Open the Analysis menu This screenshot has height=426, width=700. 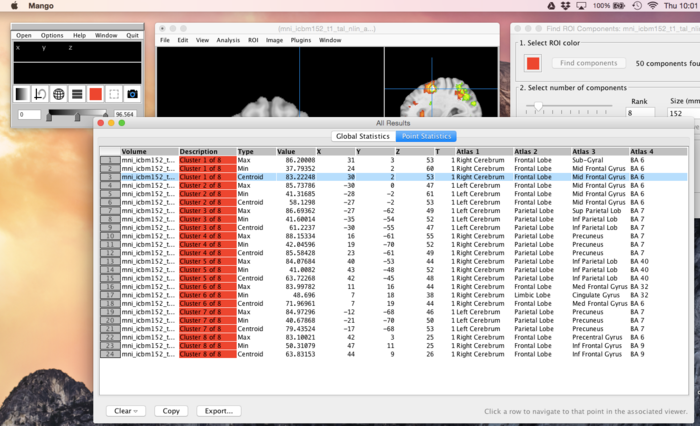(228, 40)
